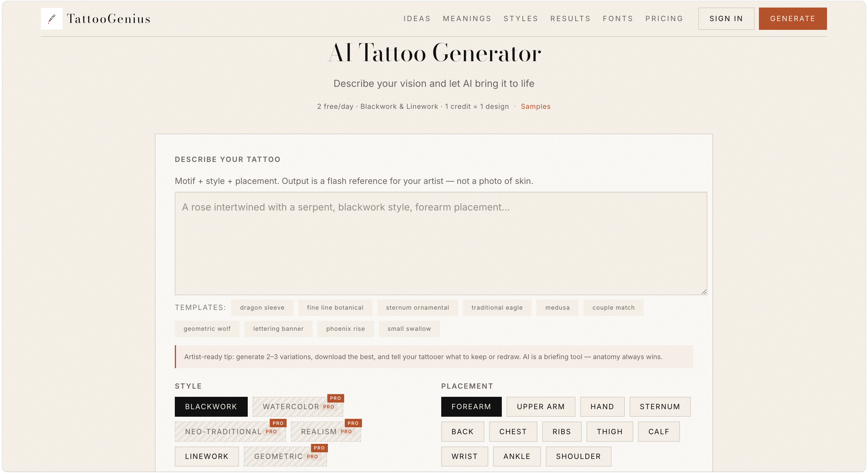Select the Geometric PRO style

pos(285,457)
